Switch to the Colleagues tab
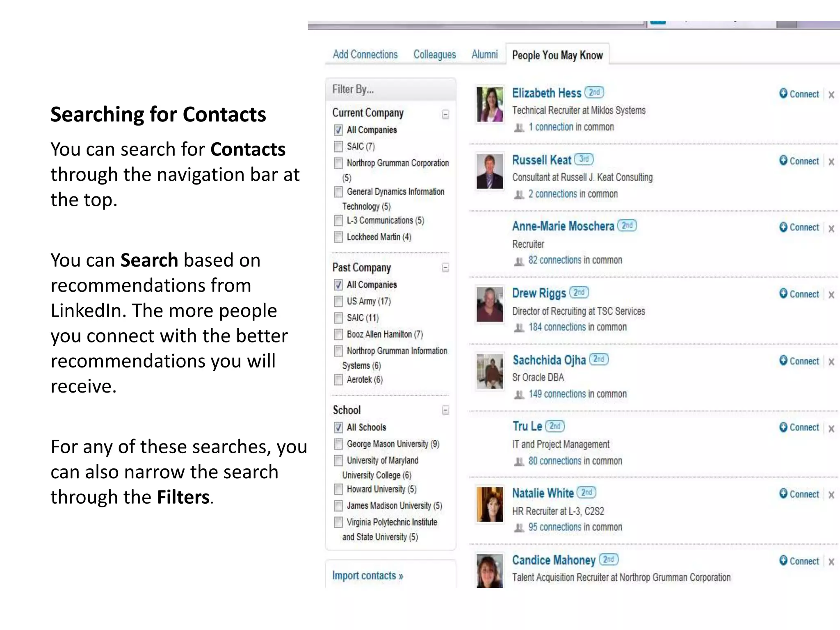Image resolution: width=840 pixels, height=630 pixels. click(x=434, y=55)
